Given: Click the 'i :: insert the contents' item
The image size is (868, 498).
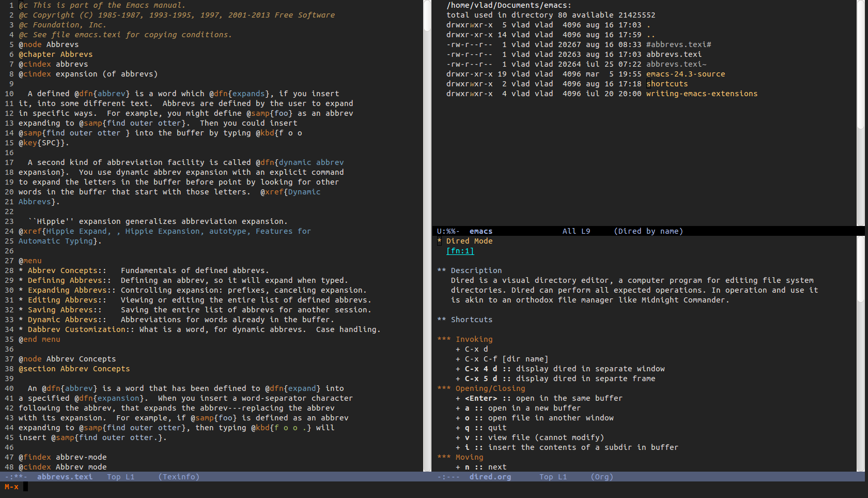Looking at the screenshot, I should click(x=567, y=447).
